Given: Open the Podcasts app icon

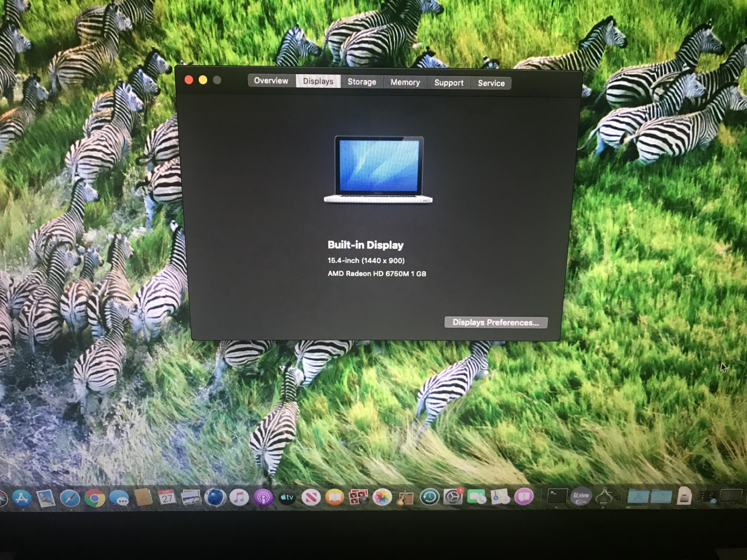Looking at the screenshot, I should [263, 497].
